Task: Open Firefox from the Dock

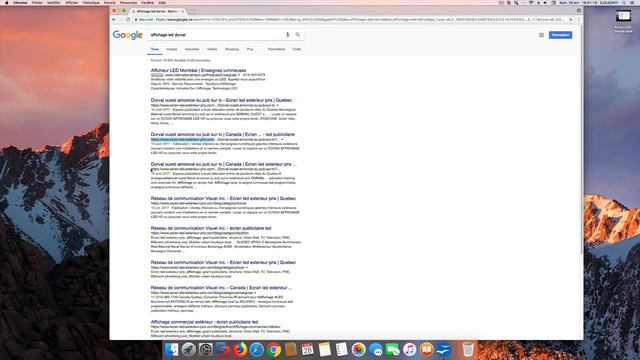Action: [240, 349]
